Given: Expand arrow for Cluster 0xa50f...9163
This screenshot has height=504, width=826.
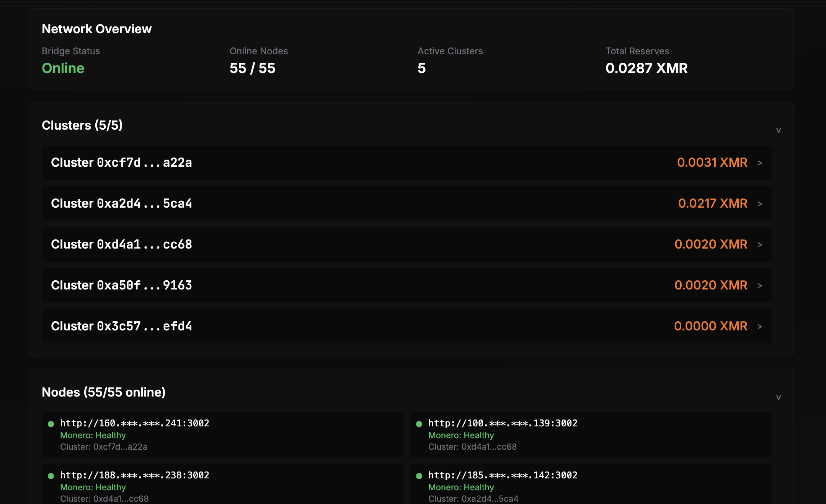Looking at the screenshot, I should click(x=760, y=286).
